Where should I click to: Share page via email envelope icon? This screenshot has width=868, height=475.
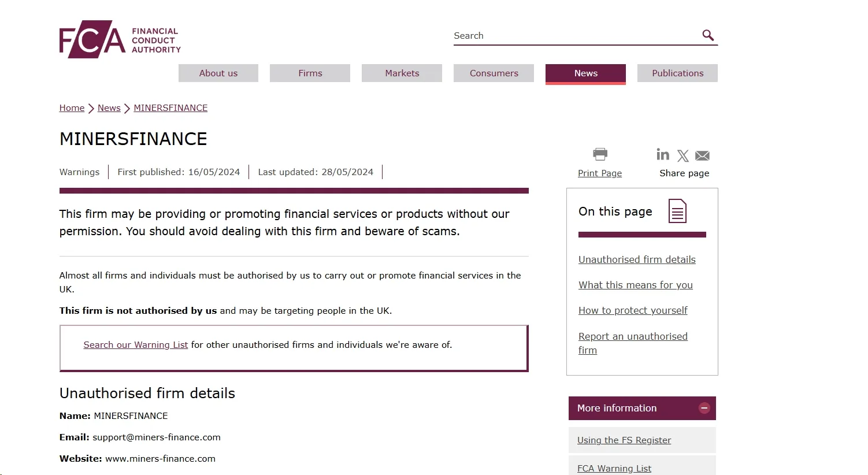click(x=703, y=156)
